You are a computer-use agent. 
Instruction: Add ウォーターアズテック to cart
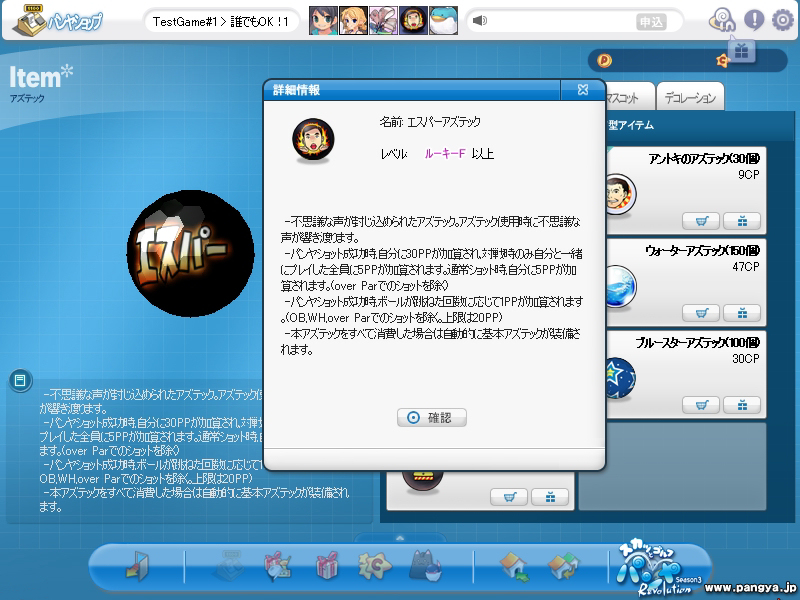click(x=701, y=313)
